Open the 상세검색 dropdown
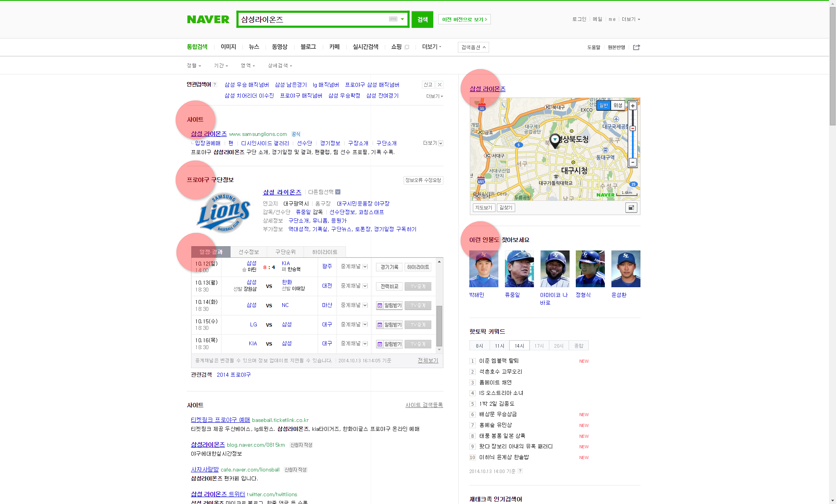 pyautogui.click(x=280, y=65)
